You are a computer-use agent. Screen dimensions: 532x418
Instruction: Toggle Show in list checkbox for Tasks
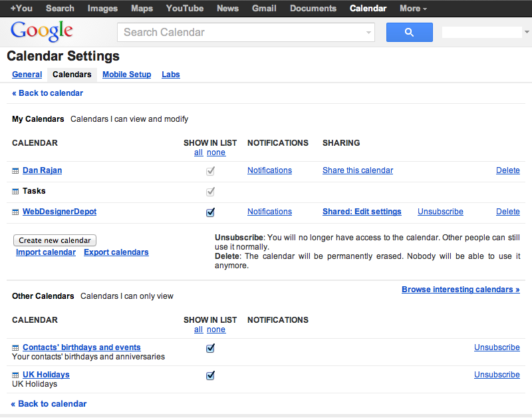pos(210,192)
